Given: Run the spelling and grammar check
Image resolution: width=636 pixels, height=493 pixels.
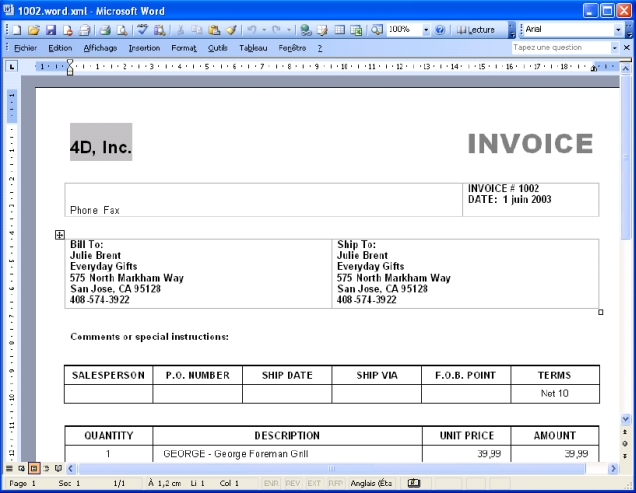Looking at the screenshot, I should tap(143, 30).
